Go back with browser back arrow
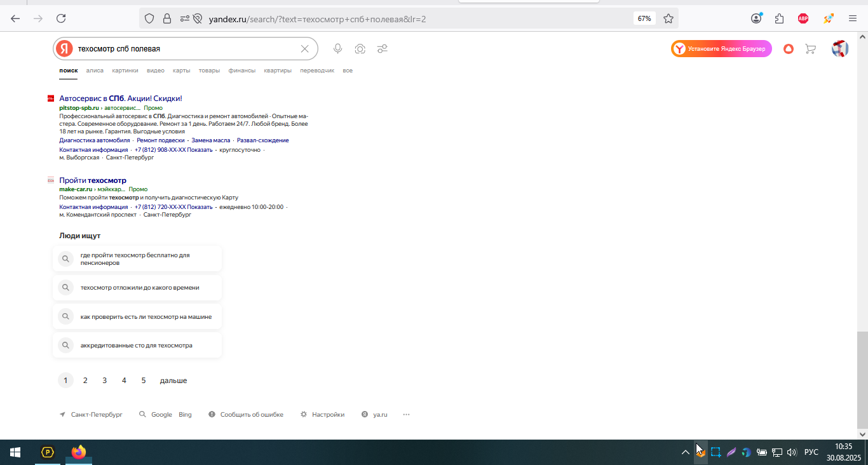This screenshot has width=868, height=465. tap(15, 18)
